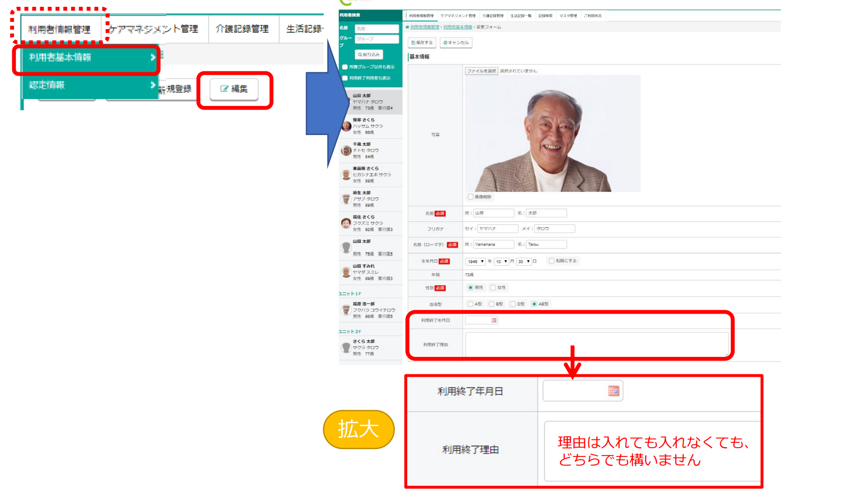The height and width of the screenshot is (504, 866).
Task: Click the calendar icon in the enlarged 利用終了年月日 field
Action: [x=613, y=391]
